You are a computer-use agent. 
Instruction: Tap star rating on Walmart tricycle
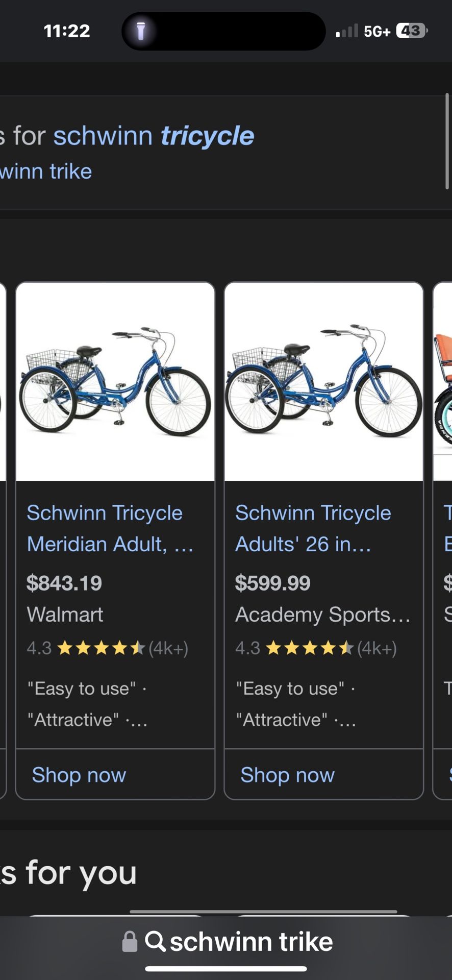[101, 648]
